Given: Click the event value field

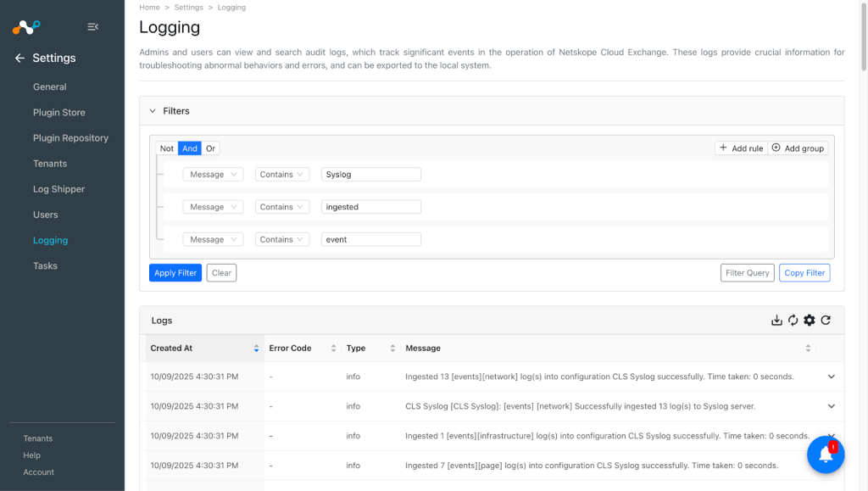Looking at the screenshot, I should click(x=371, y=240).
